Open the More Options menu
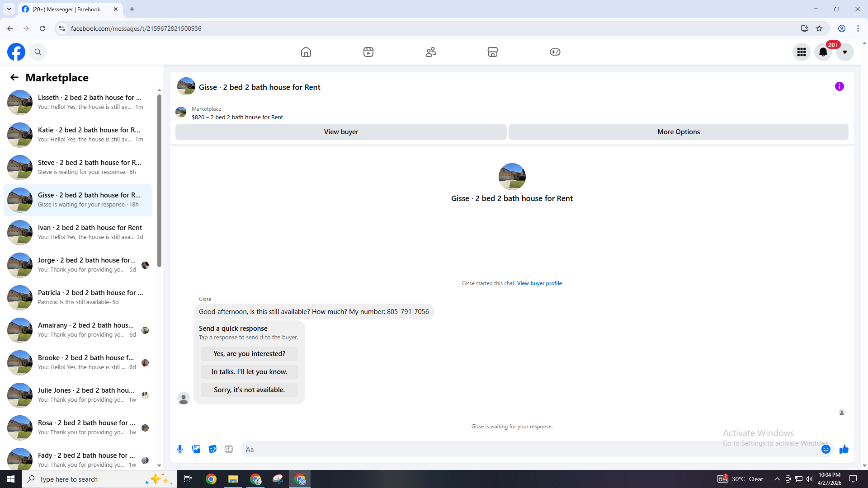This screenshot has height=488, width=868. pyautogui.click(x=678, y=132)
